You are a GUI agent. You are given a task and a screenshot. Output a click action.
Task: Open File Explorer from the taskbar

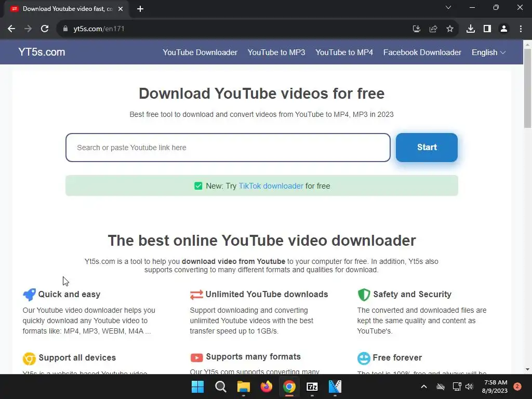tap(243, 387)
